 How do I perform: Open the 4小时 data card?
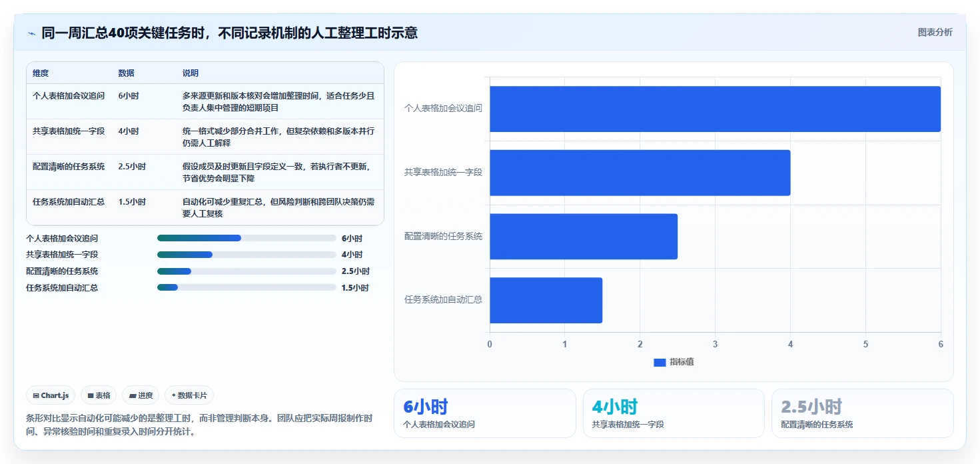coord(674,413)
